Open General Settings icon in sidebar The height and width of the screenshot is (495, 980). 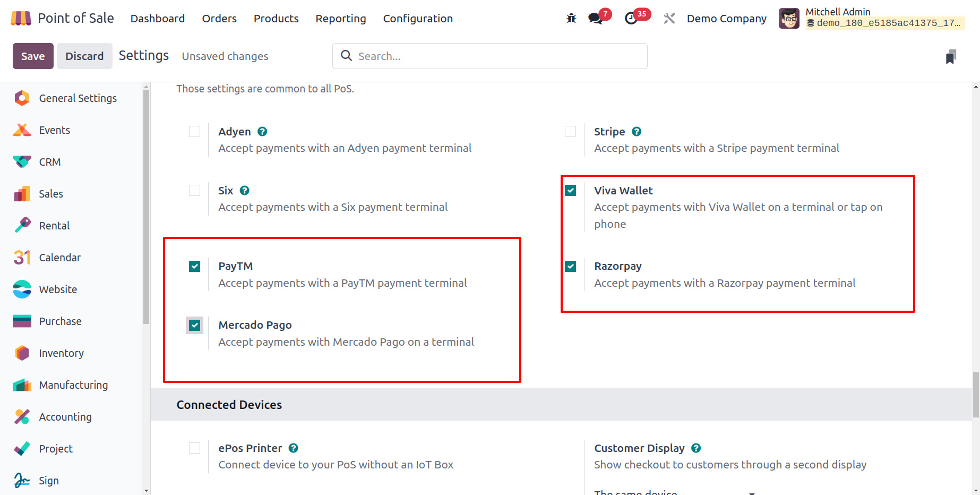[x=22, y=98]
